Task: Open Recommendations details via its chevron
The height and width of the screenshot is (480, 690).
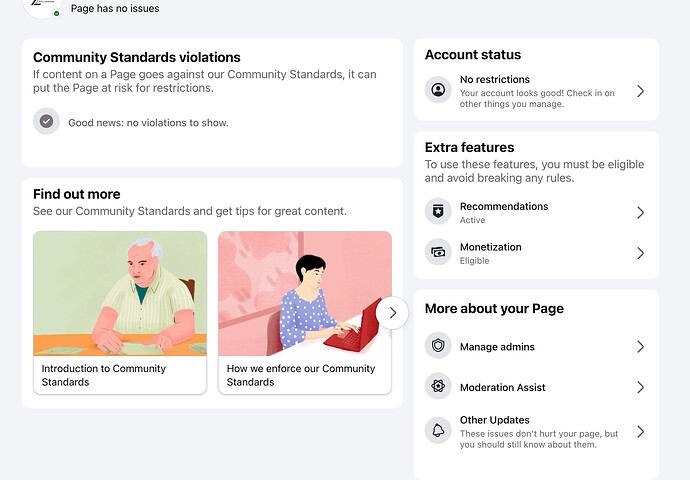Action: [640, 212]
